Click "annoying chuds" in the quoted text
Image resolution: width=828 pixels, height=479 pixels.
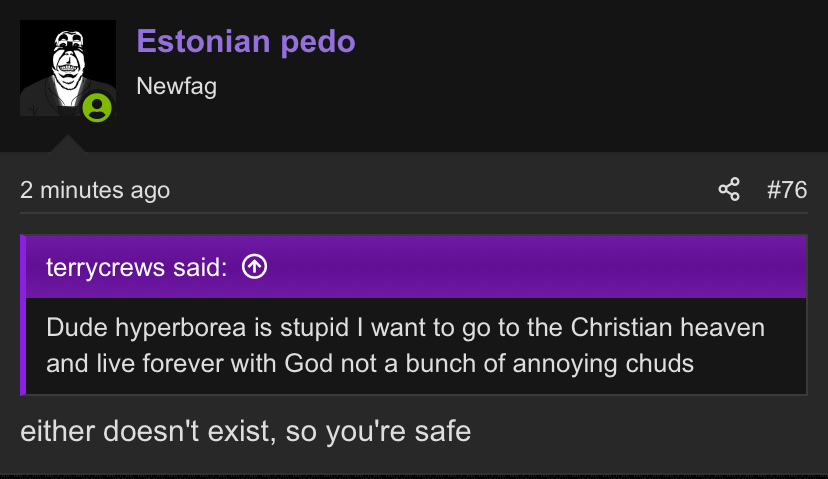[x=603, y=364]
